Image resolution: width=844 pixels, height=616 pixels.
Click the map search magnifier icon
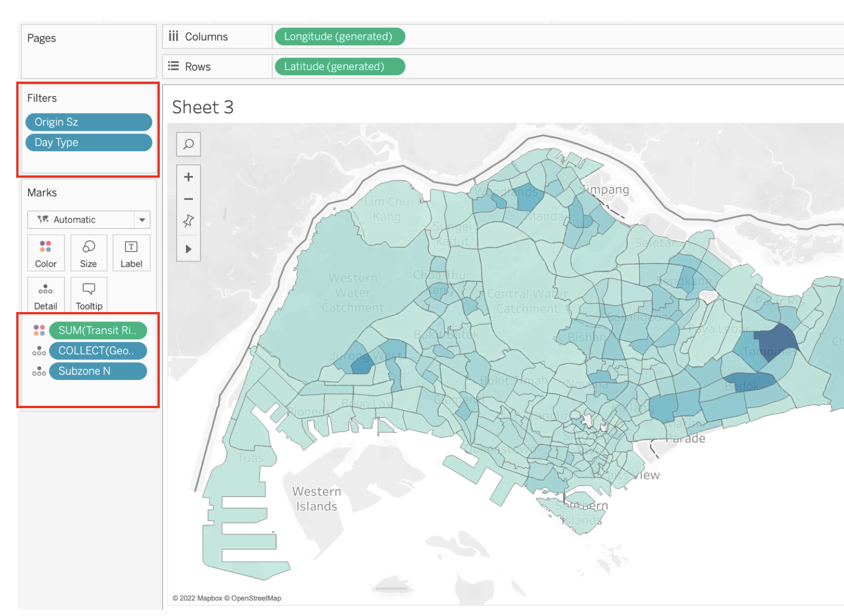pos(188,144)
